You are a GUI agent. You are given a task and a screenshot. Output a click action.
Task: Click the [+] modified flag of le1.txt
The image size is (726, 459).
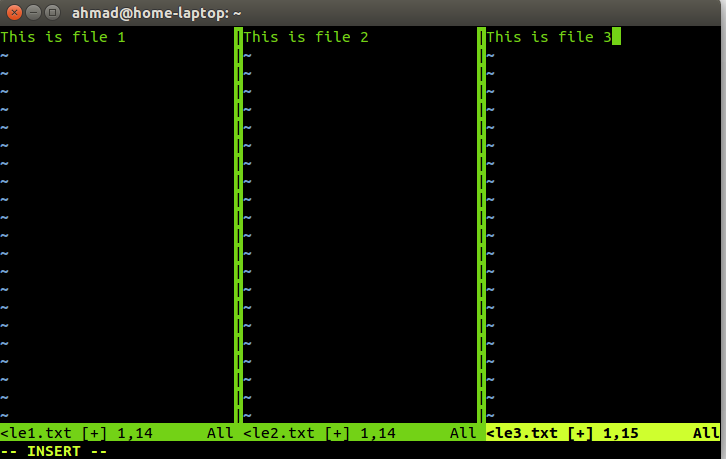pyautogui.click(x=94, y=433)
